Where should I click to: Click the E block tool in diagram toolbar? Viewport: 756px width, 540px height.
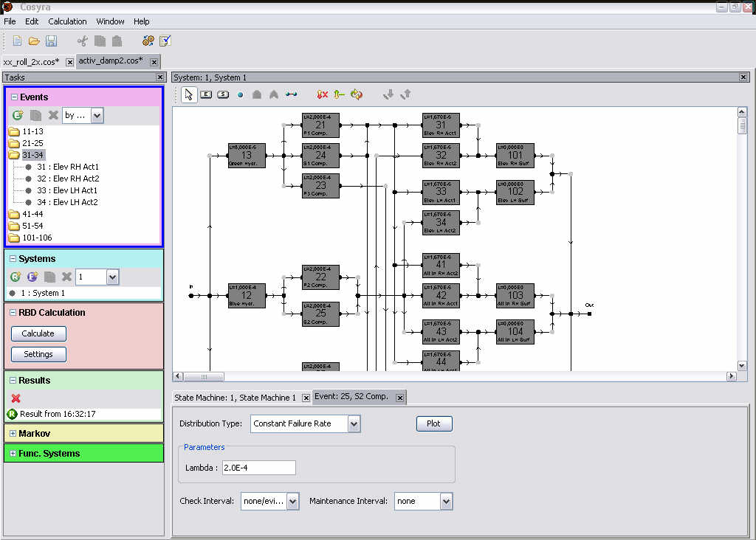[x=206, y=94]
